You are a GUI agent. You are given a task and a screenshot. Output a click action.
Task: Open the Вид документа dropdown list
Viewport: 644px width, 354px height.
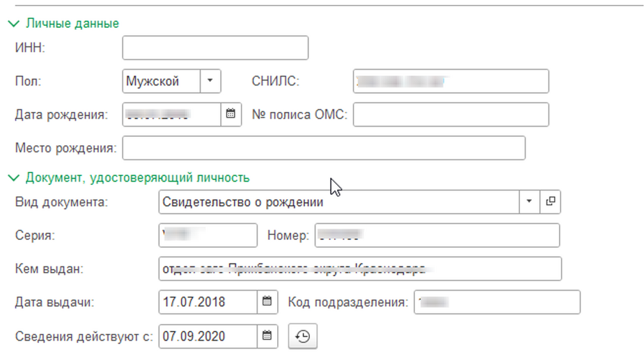pos(528,202)
